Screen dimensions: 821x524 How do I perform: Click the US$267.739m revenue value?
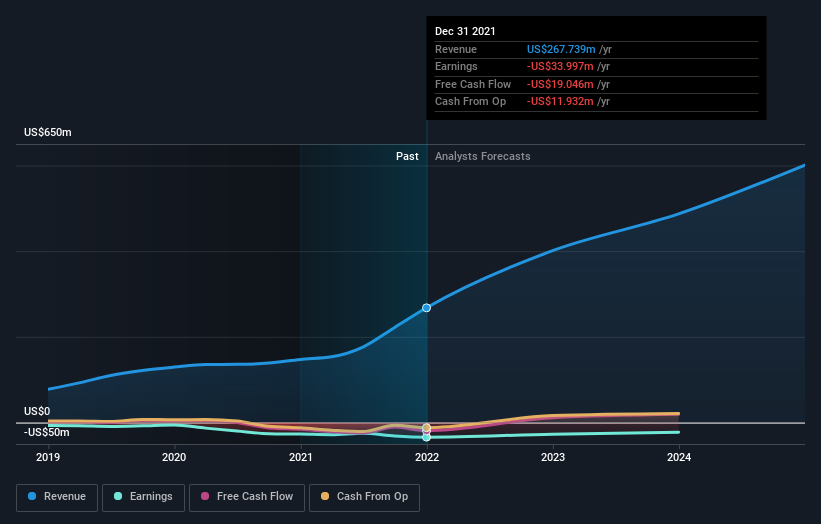point(561,49)
